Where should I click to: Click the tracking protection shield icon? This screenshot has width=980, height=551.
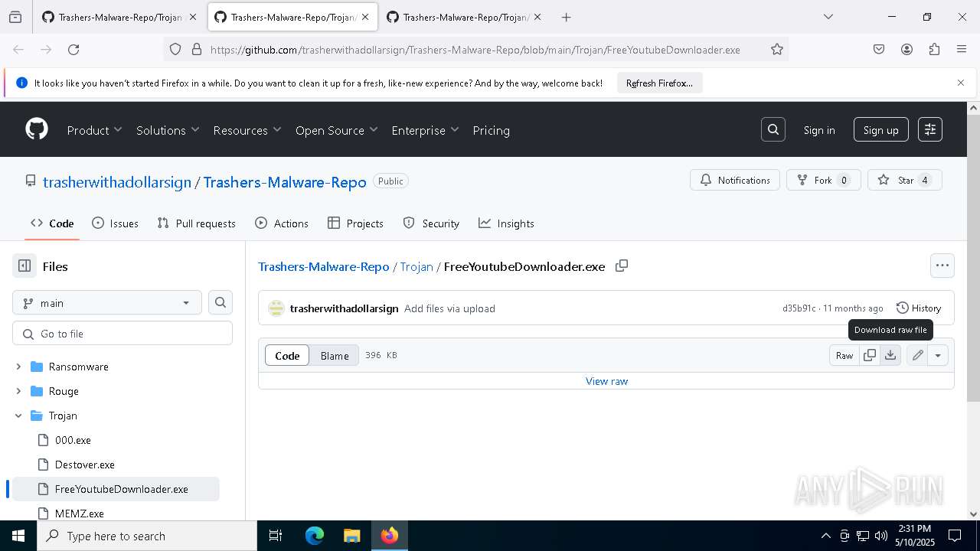click(x=175, y=49)
